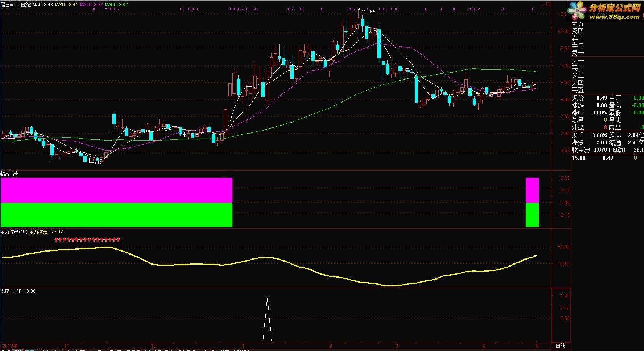Click the square window icon atop the price axis
This screenshot has height=351, width=644.
tap(548, 4)
